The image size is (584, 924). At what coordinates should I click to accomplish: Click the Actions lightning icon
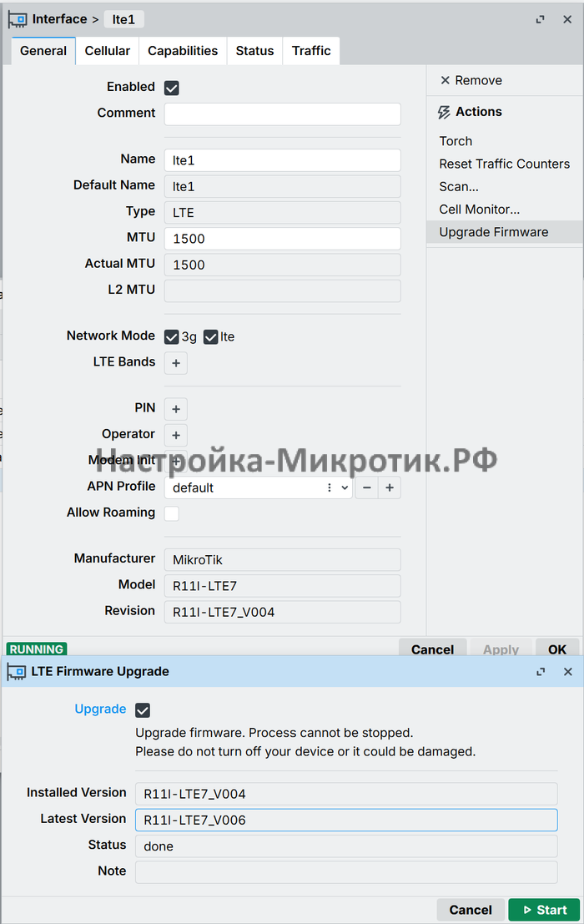pyautogui.click(x=444, y=112)
